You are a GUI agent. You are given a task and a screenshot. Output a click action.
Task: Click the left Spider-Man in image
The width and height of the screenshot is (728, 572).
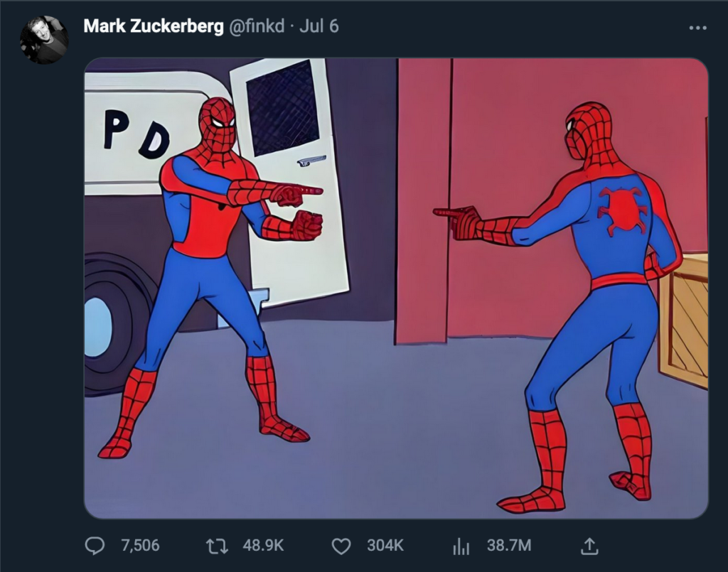click(x=209, y=279)
